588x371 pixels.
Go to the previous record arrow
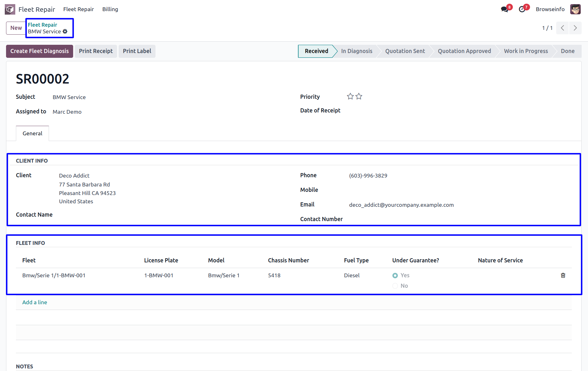(562, 28)
